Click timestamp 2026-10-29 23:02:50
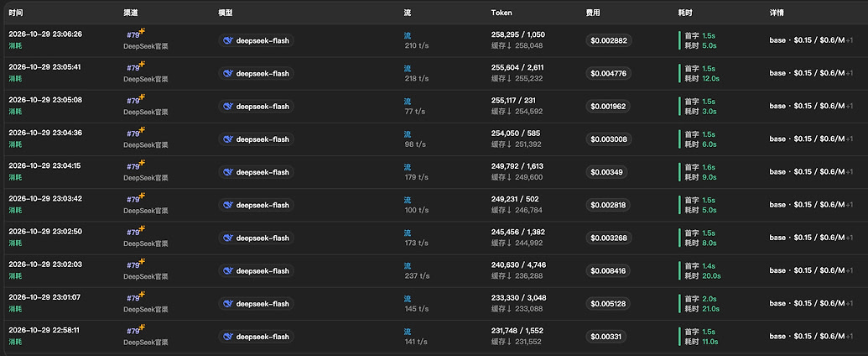868x356 pixels. [45, 231]
